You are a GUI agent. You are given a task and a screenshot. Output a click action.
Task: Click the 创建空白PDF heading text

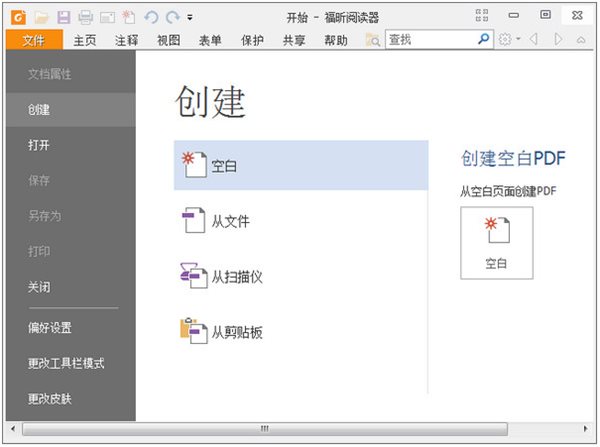(x=513, y=158)
